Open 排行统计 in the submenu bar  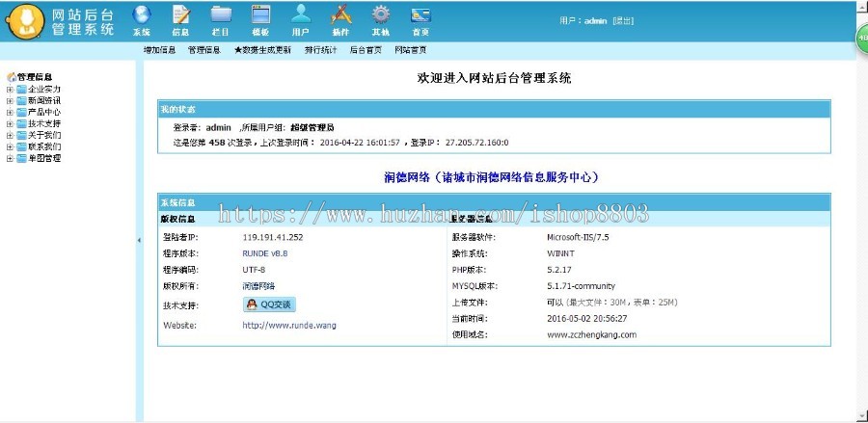(x=320, y=50)
